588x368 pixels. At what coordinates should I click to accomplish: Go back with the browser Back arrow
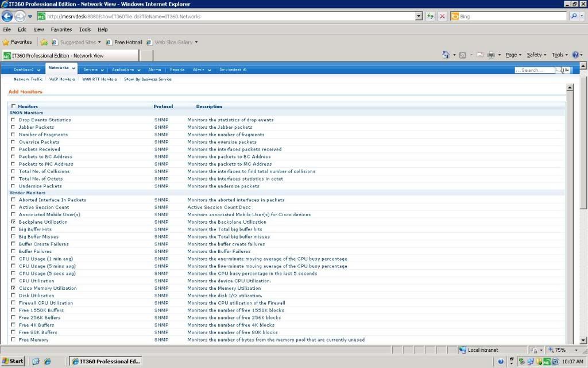[7, 16]
